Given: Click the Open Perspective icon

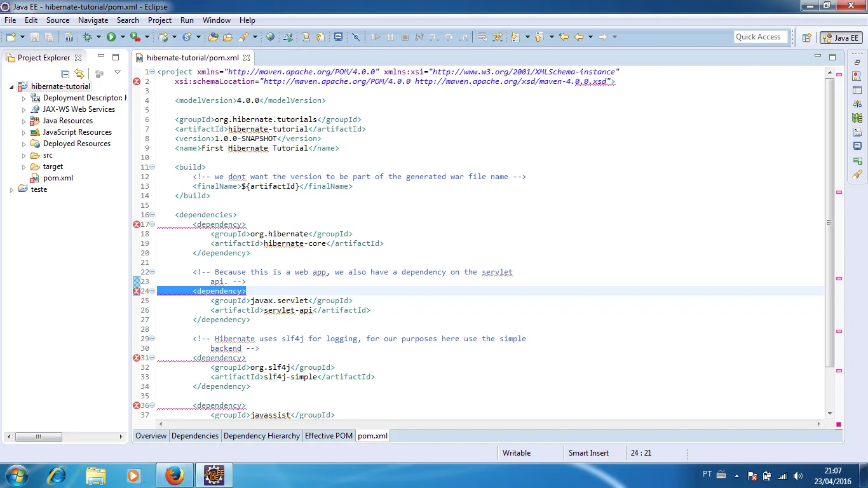Looking at the screenshot, I should tap(806, 37).
